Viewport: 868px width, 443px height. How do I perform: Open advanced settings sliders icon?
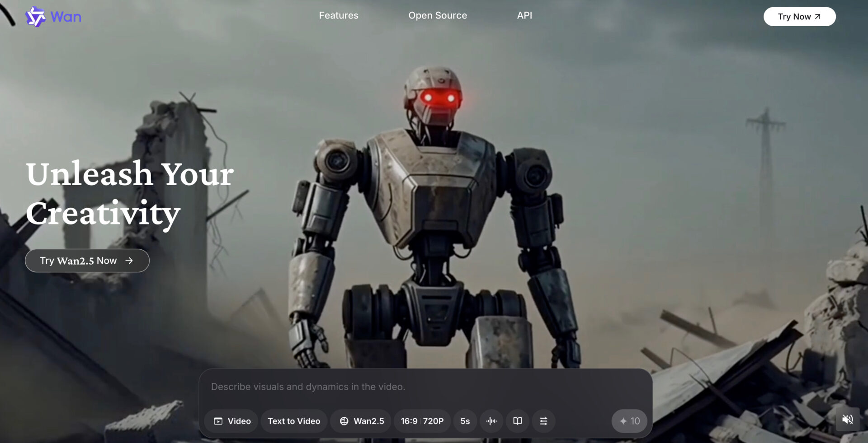click(544, 421)
